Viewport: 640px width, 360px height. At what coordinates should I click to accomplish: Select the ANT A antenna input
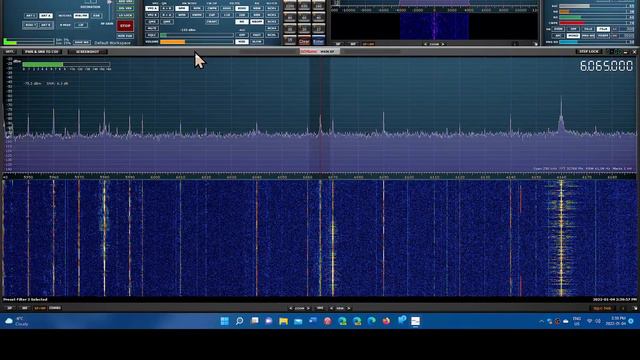point(46,16)
